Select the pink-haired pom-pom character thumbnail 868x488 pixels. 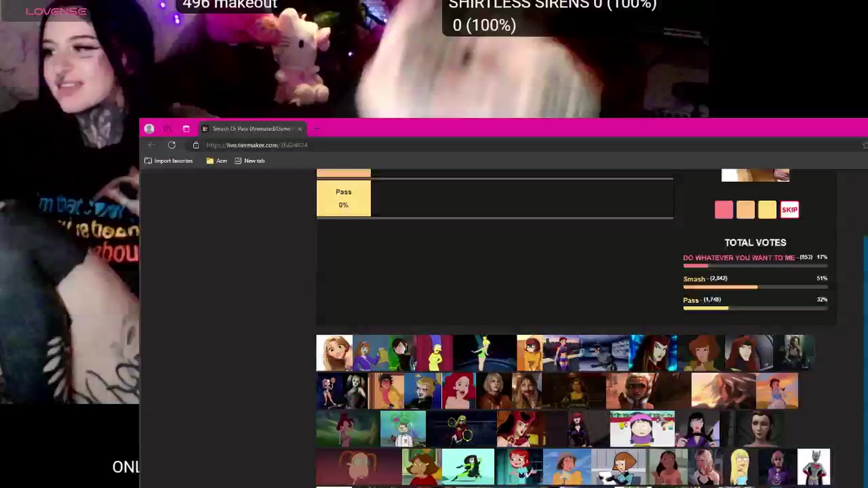click(x=329, y=391)
